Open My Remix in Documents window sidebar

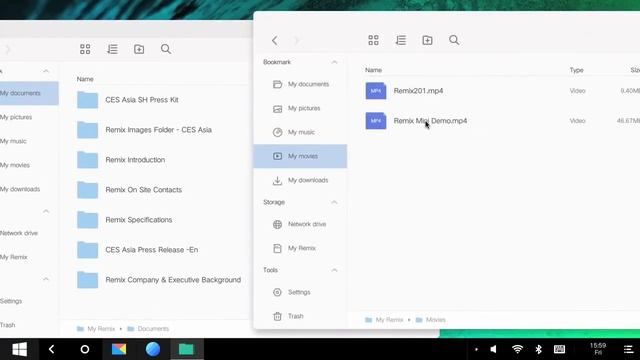coord(29,257)
